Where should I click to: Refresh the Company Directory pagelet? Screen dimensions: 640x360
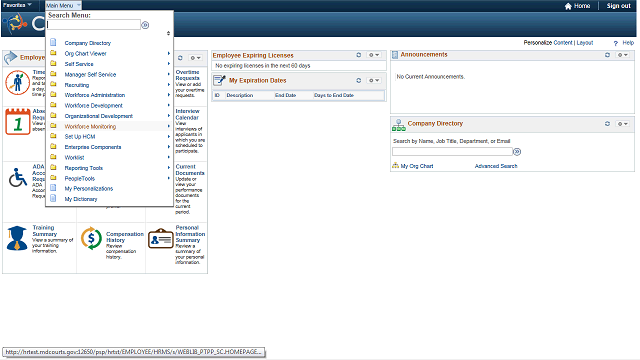click(x=607, y=124)
